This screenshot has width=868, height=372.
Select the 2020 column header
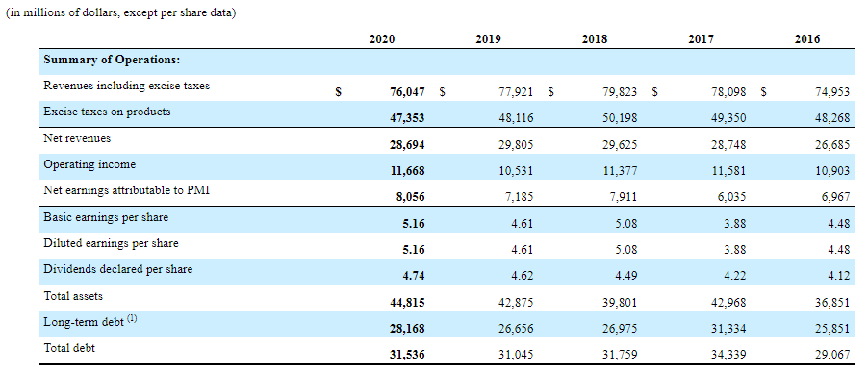[x=382, y=39]
